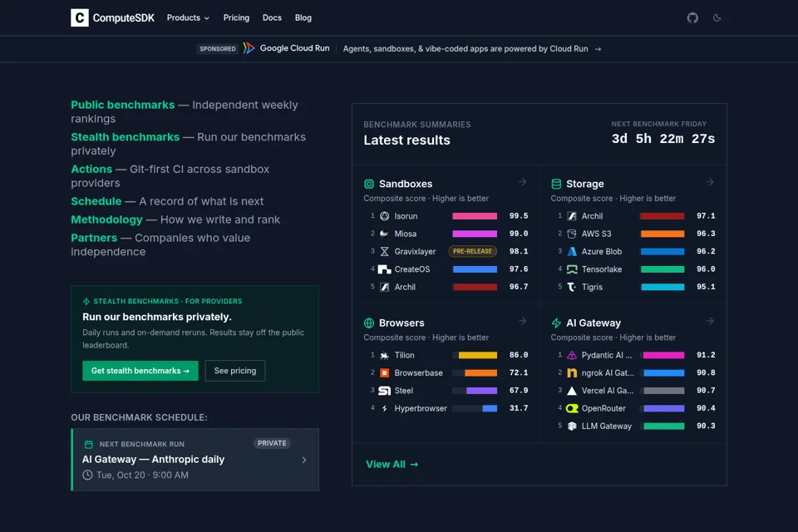The width and height of the screenshot is (798, 532).
Task: Open the Actions link
Action: click(x=91, y=169)
